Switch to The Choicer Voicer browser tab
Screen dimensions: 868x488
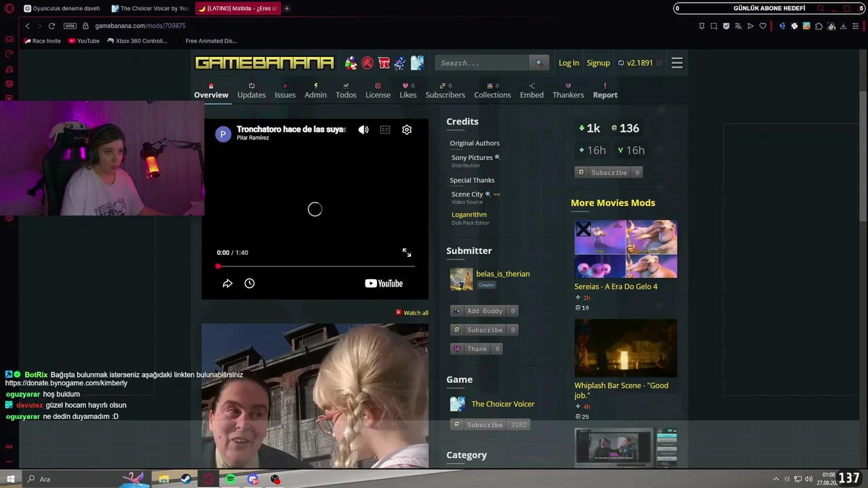point(150,8)
